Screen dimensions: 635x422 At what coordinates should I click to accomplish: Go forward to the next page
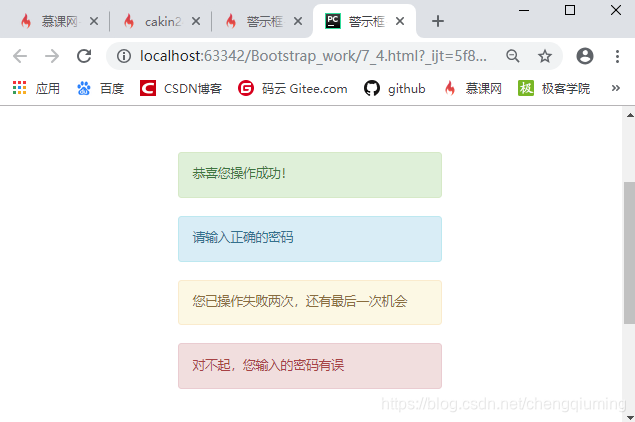(x=52, y=56)
